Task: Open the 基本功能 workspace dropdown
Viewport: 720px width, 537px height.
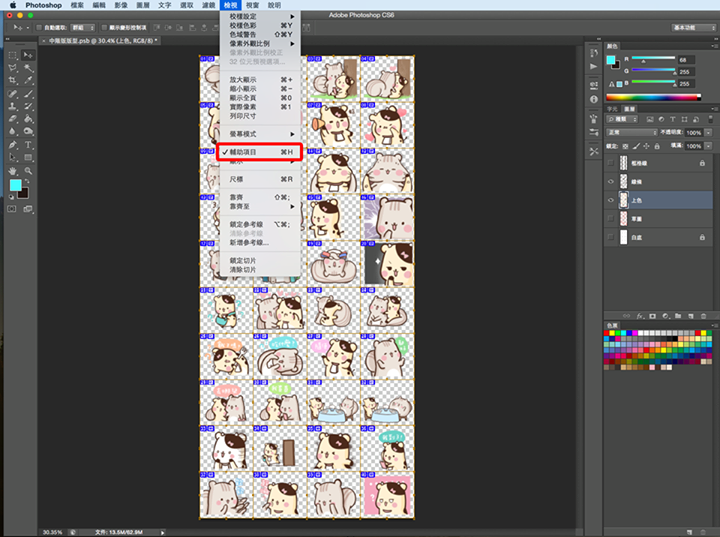Action: point(694,28)
